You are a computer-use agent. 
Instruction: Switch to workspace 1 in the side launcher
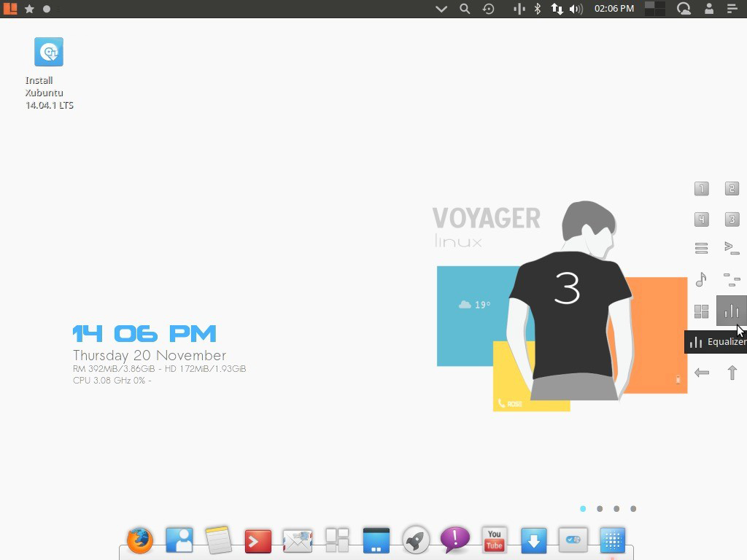coord(701,189)
